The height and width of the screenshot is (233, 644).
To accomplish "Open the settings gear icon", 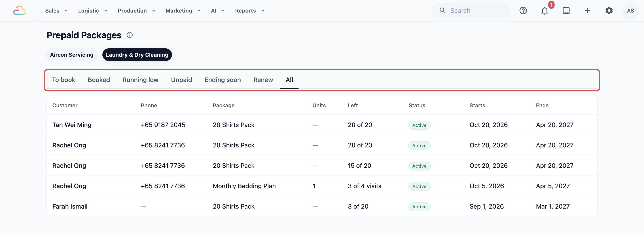I will pyautogui.click(x=609, y=11).
